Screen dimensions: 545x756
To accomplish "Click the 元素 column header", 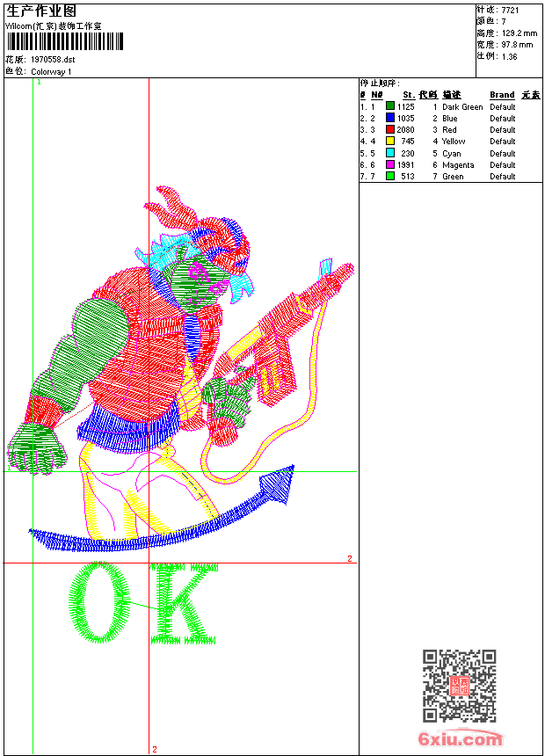I will point(531,95).
